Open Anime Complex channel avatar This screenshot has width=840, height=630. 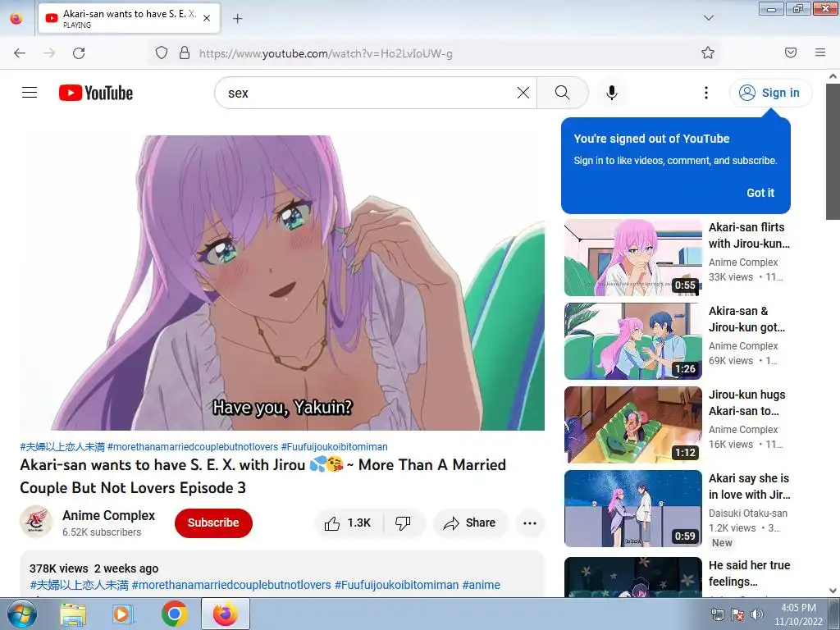pyautogui.click(x=36, y=521)
